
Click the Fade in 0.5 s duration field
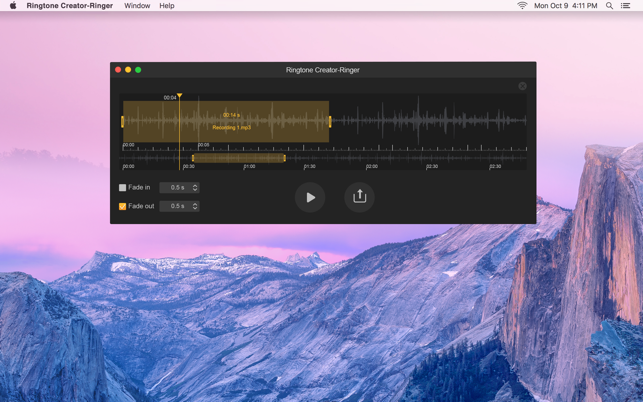[176, 188]
